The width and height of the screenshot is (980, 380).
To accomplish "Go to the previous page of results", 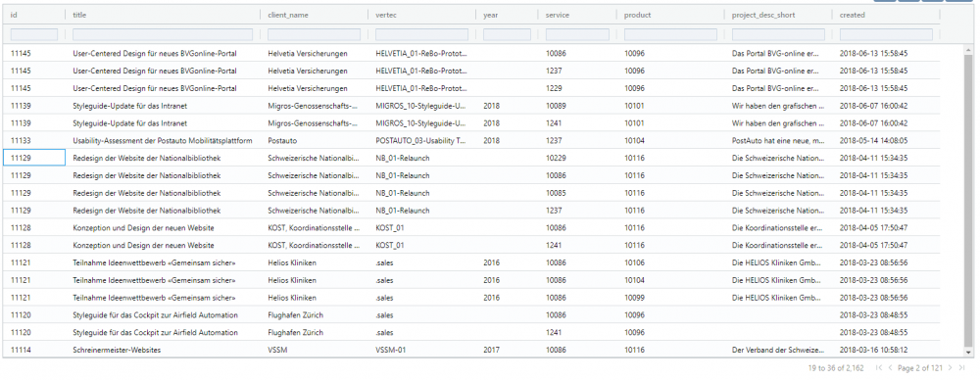I will (x=890, y=368).
